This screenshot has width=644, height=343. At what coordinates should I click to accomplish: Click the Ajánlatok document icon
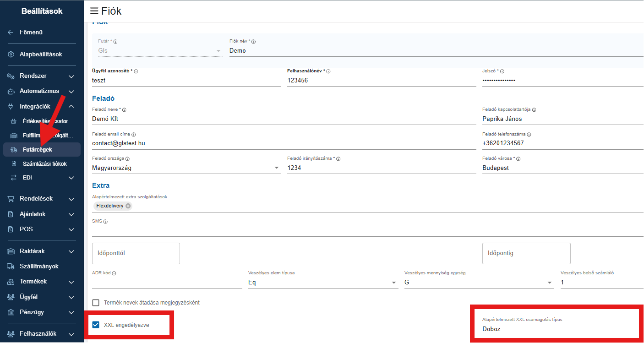click(x=11, y=214)
